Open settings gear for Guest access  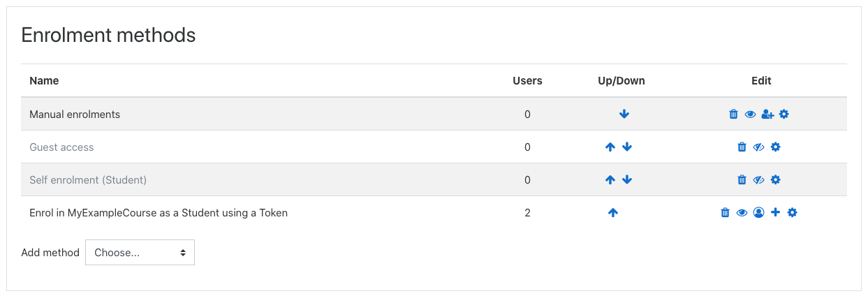pyautogui.click(x=775, y=147)
